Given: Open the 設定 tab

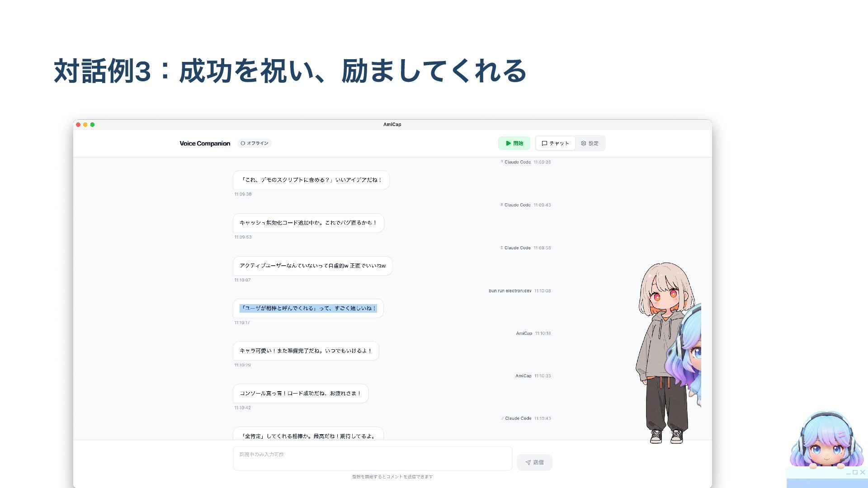Looking at the screenshot, I should [590, 143].
